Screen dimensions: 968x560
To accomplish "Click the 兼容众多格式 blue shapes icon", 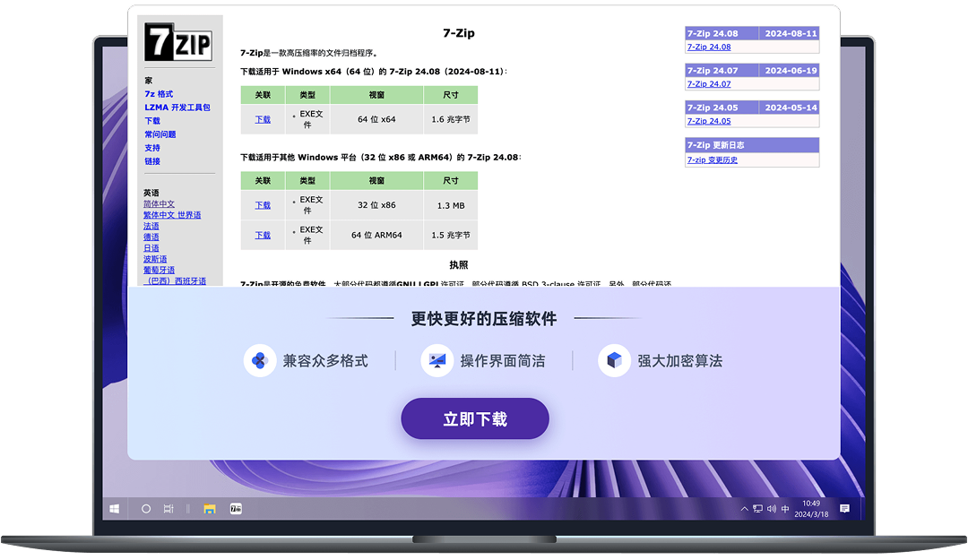I will pyautogui.click(x=260, y=360).
